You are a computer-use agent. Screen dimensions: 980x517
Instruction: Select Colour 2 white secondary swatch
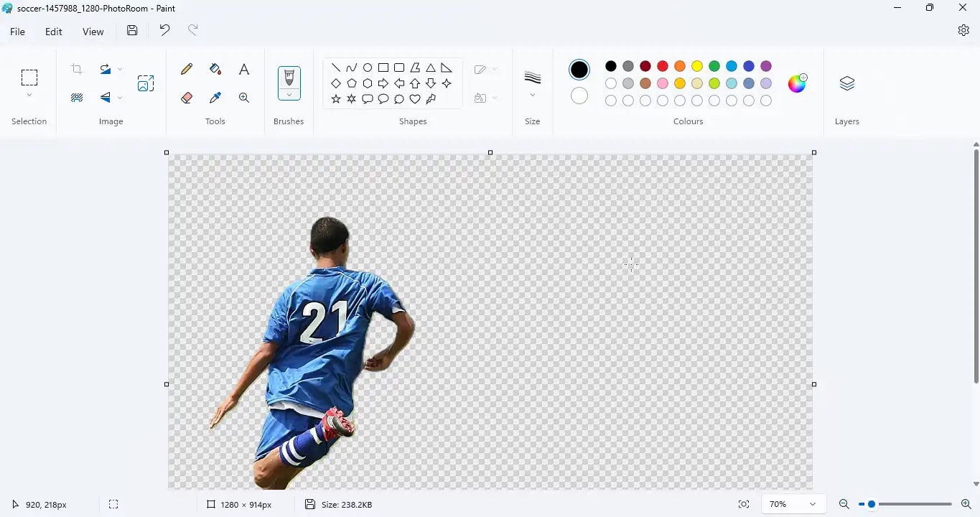579,96
